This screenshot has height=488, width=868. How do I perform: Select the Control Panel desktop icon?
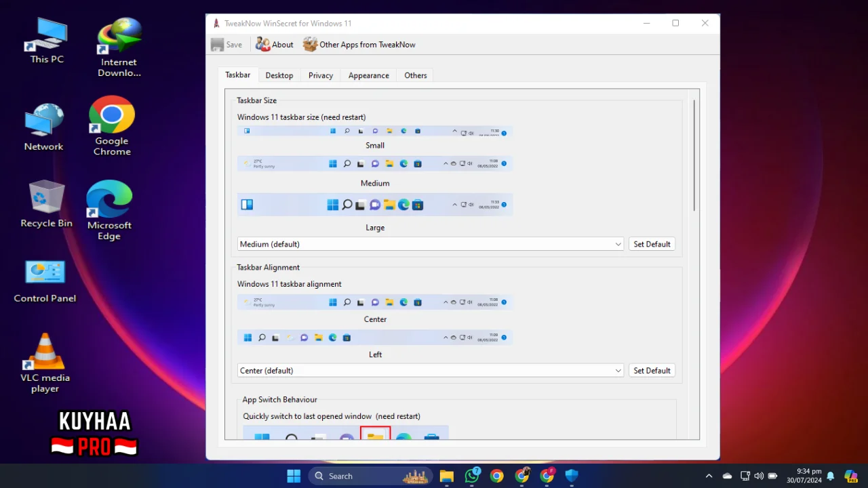coord(45,281)
